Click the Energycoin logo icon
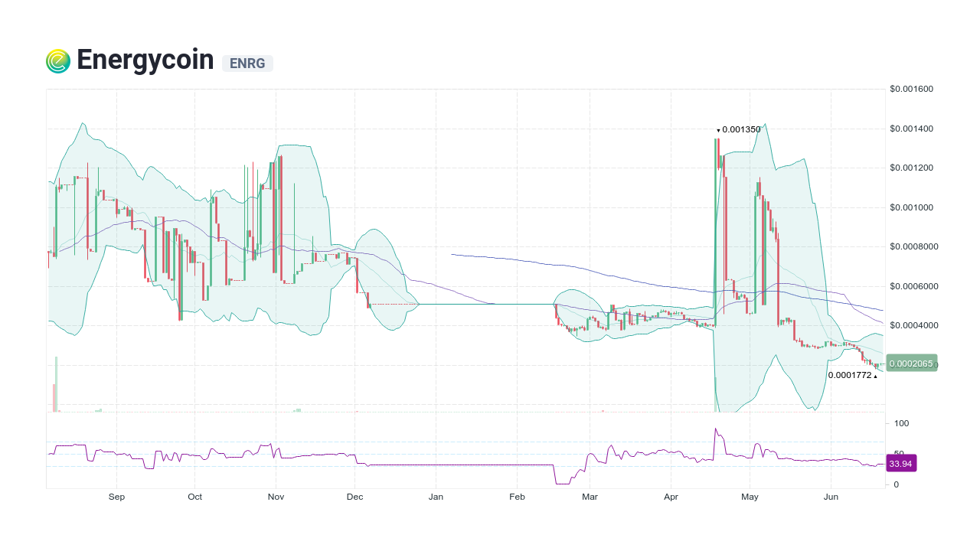Viewport: 980px width, 551px height. (x=57, y=60)
